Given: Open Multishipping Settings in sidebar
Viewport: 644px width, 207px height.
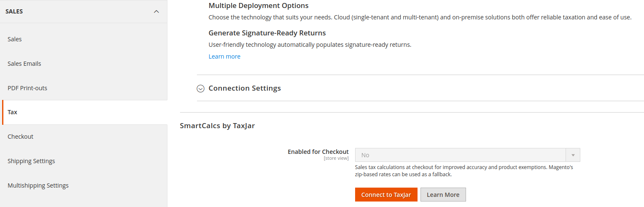Looking at the screenshot, I should coord(38,185).
